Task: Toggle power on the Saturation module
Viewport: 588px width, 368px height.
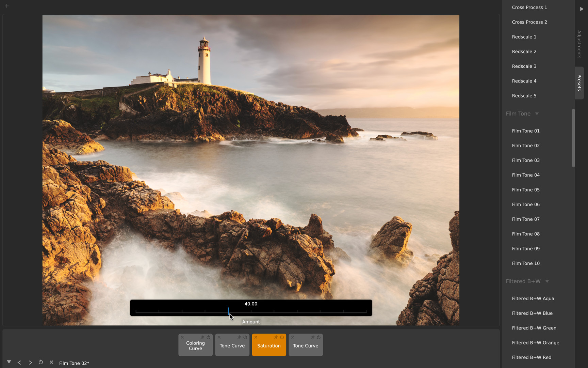Action: point(282,337)
